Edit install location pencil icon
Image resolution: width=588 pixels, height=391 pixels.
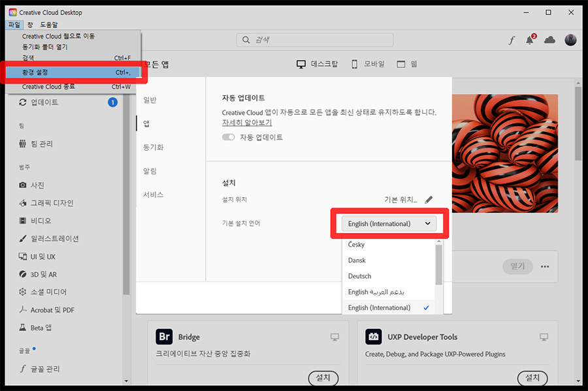[x=429, y=200]
